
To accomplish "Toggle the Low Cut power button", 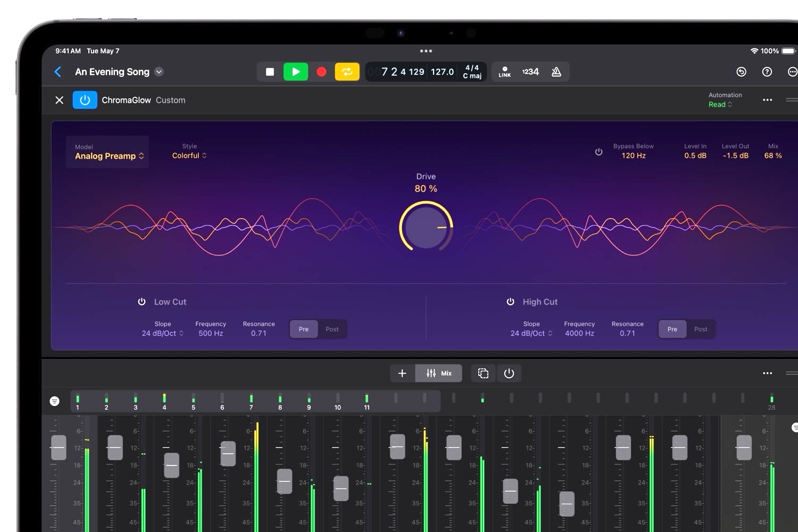I will (x=142, y=302).
